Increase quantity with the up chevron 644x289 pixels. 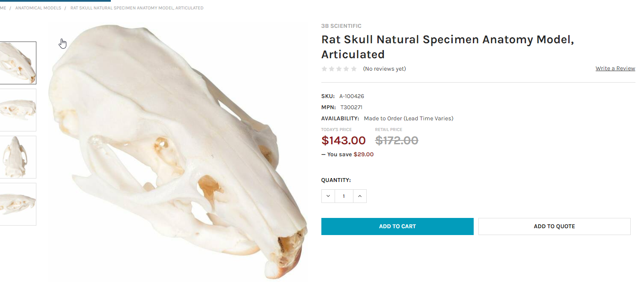click(x=360, y=196)
